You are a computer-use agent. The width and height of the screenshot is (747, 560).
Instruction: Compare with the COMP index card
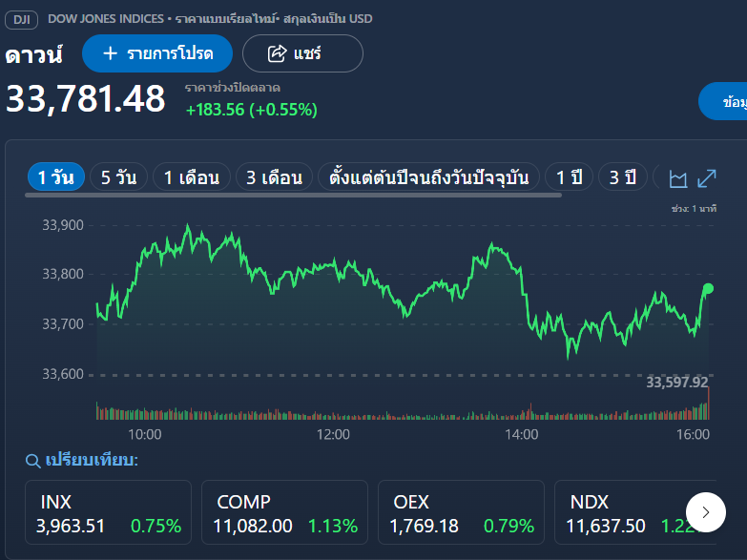285,512
